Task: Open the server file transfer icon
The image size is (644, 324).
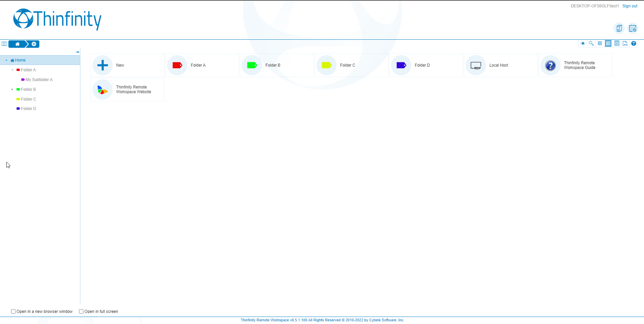Action: [619, 28]
